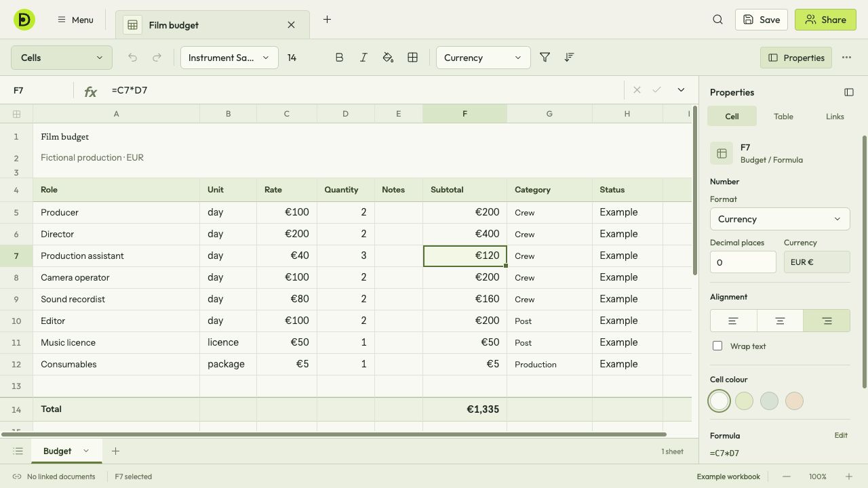Open the Menu button

pyautogui.click(x=75, y=20)
